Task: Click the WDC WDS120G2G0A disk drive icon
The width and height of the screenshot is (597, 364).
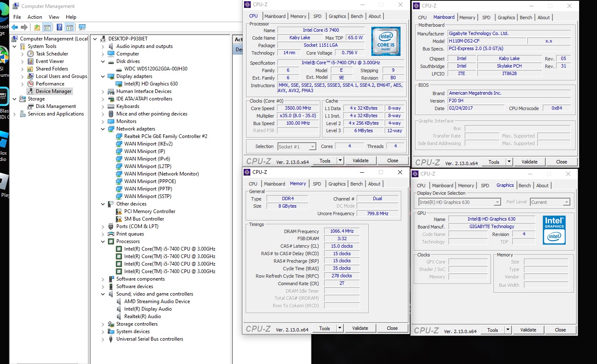Action: click(x=119, y=69)
